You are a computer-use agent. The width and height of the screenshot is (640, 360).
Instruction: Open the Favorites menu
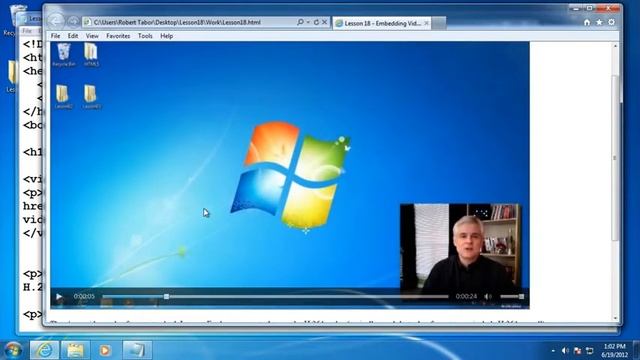coord(118,36)
